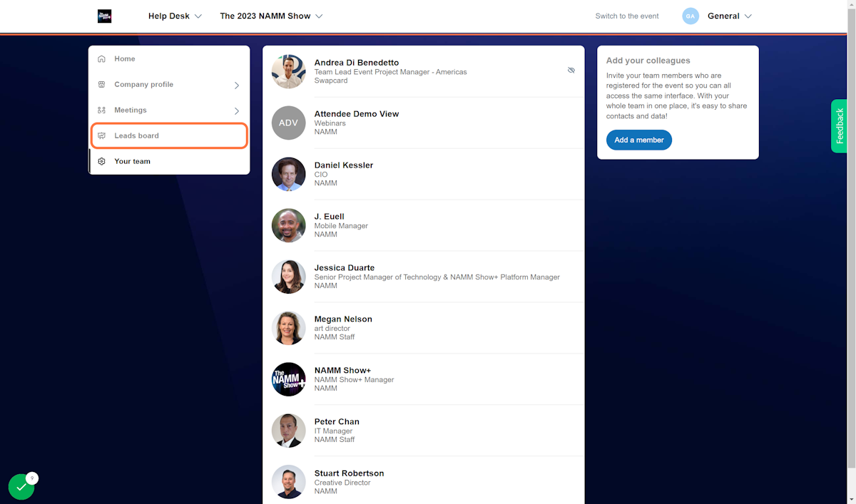Open the Help Desk dropdown
The width and height of the screenshot is (856, 504).
pos(175,16)
